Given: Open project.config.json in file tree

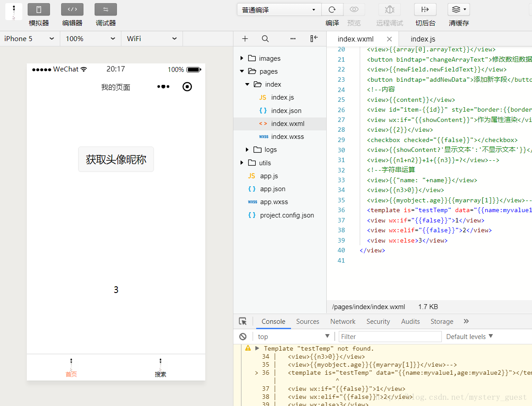Looking at the screenshot, I should [x=280, y=215].
